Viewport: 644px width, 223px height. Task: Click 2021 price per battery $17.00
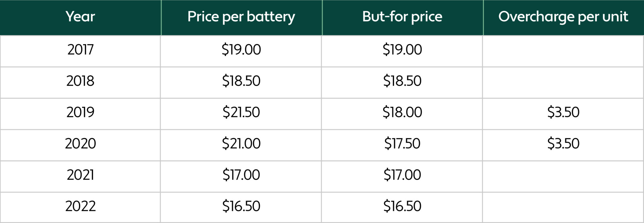coord(241,175)
